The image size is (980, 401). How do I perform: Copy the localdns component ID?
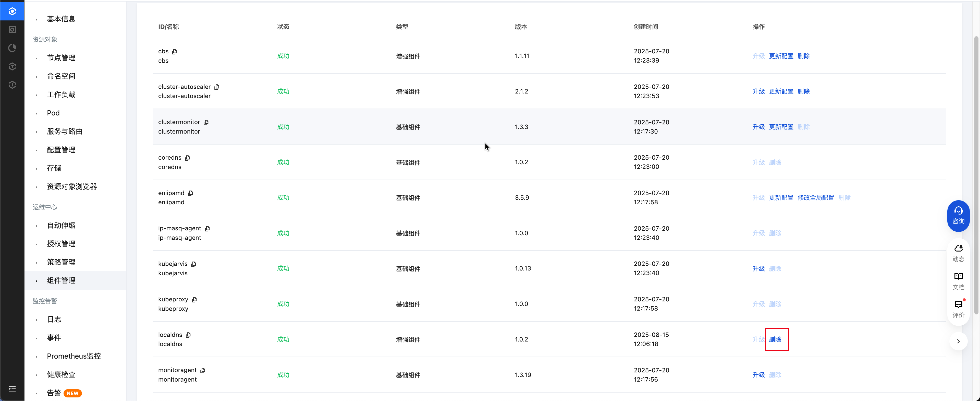point(188,335)
